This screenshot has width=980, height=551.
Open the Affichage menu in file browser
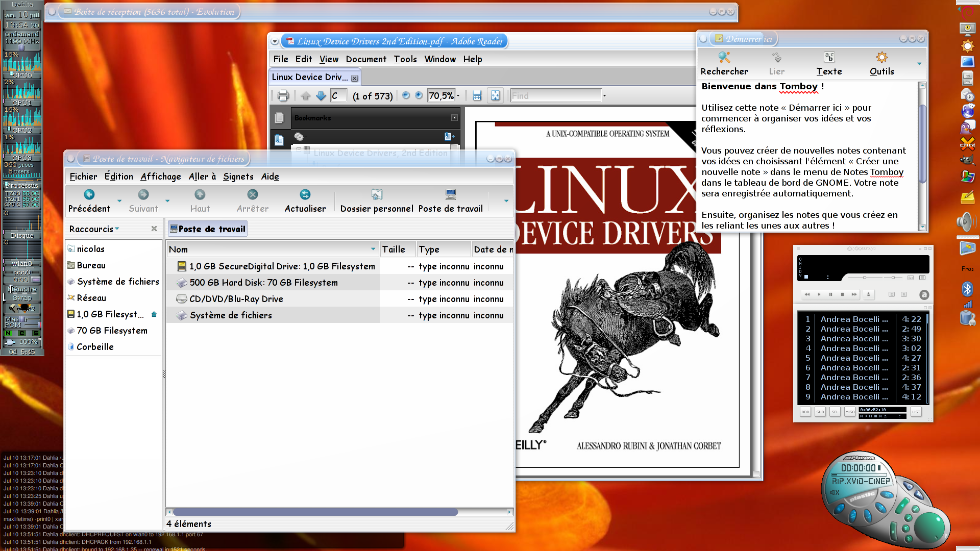click(161, 177)
